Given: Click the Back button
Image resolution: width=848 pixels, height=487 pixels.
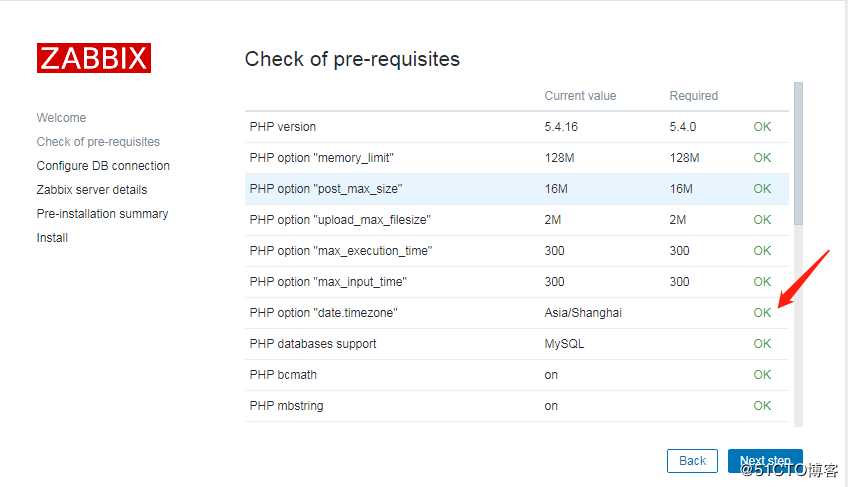Looking at the screenshot, I should click(x=692, y=460).
